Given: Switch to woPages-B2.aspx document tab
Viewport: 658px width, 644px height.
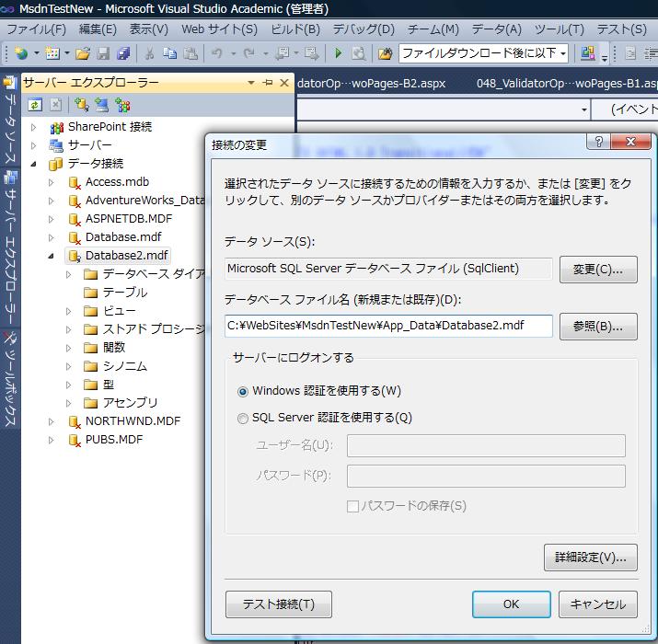Looking at the screenshot, I should 372,84.
